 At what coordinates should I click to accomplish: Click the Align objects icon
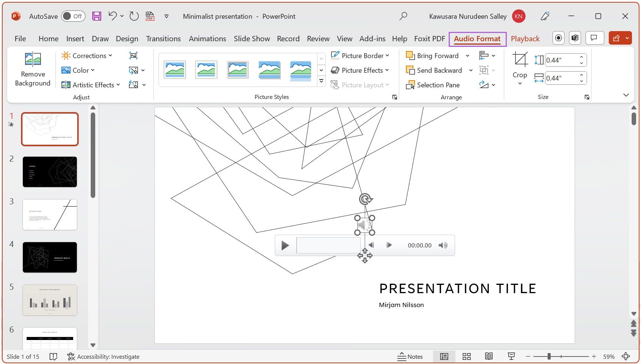[484, 55]
